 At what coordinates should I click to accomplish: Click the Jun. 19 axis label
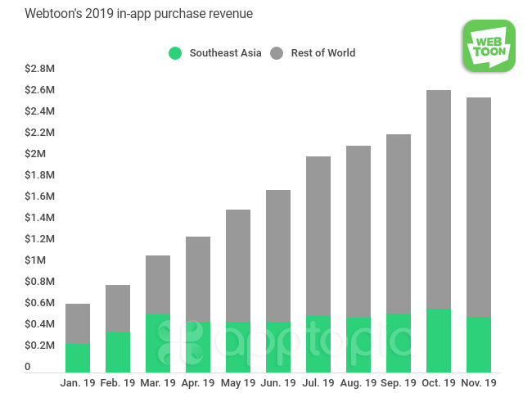click(x=278, y=383)
